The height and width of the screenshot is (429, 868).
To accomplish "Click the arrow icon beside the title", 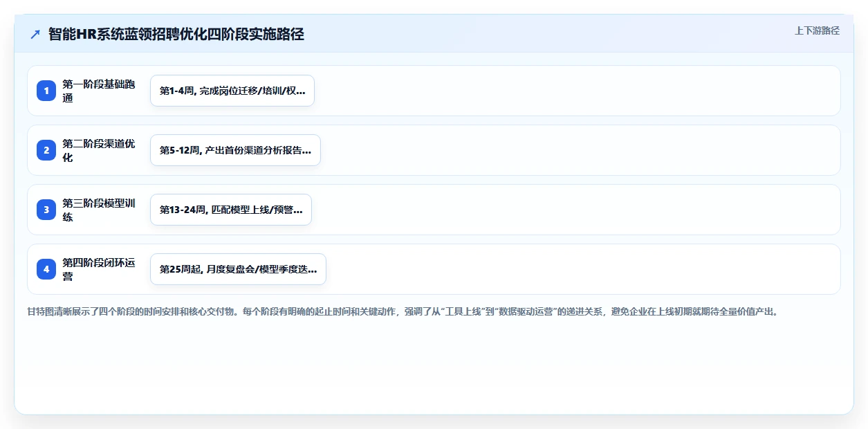I will [35, 35].
